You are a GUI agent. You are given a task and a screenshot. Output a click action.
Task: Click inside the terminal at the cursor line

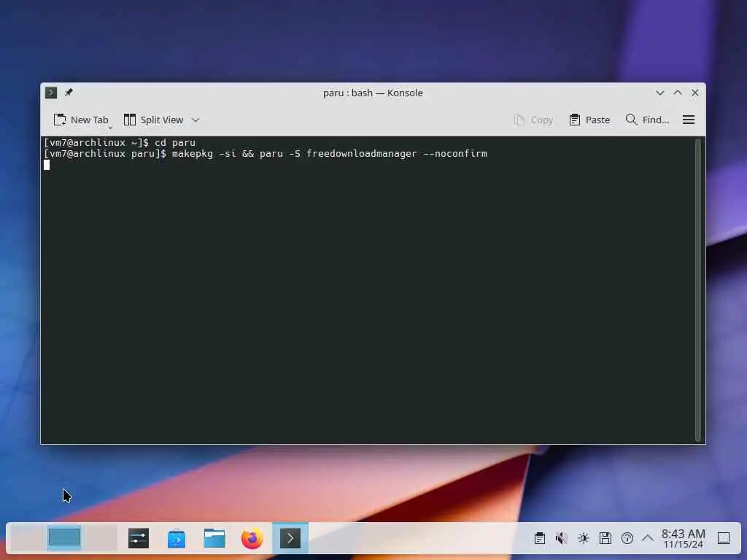(x=47, y=165)
